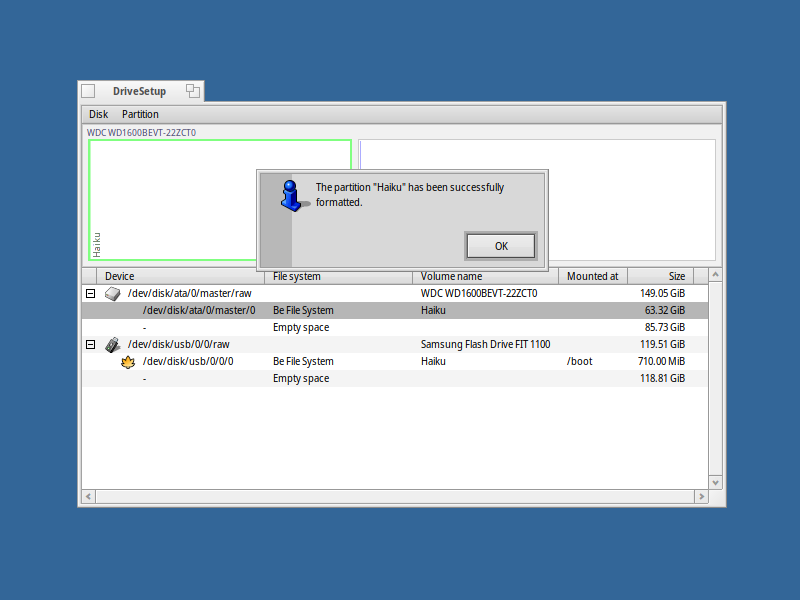
Task: Click the 119.51 GiB size value
Action: pos(662,344)
